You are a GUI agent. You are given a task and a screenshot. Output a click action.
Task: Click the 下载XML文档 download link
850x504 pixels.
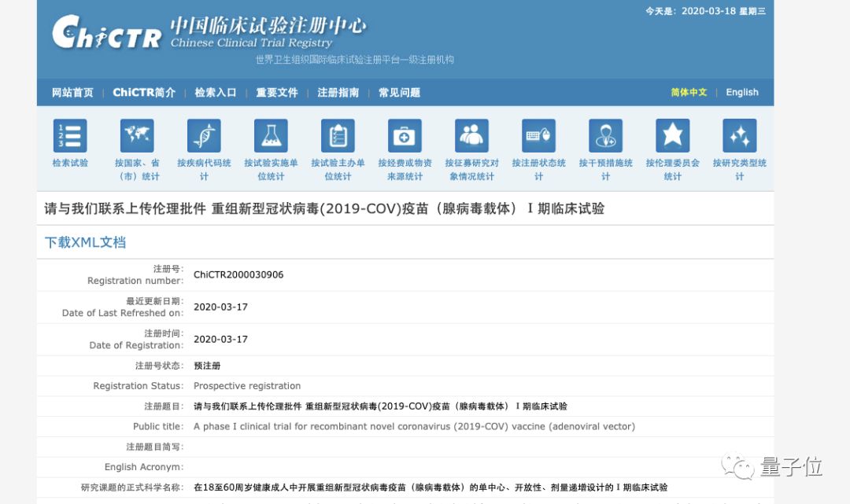(x=85, y=242)
